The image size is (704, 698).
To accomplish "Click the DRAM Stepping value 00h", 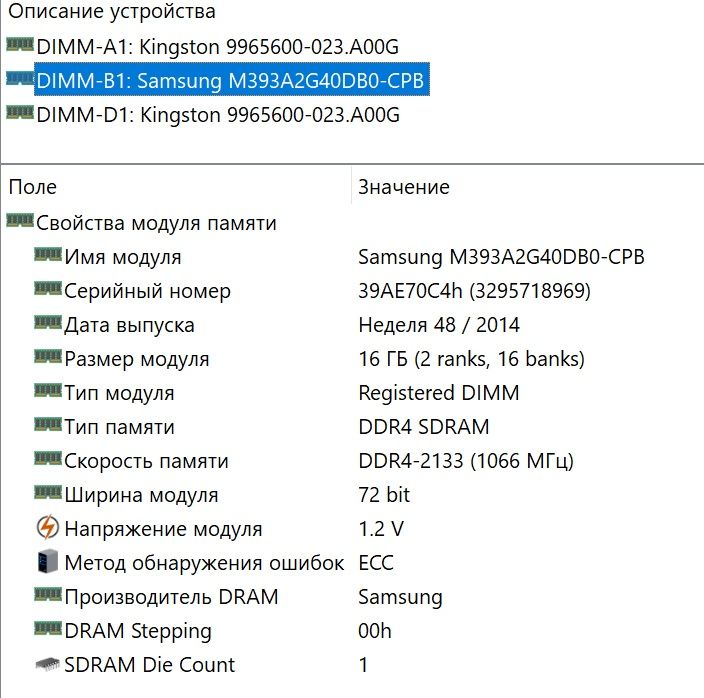I will (374, 632).
